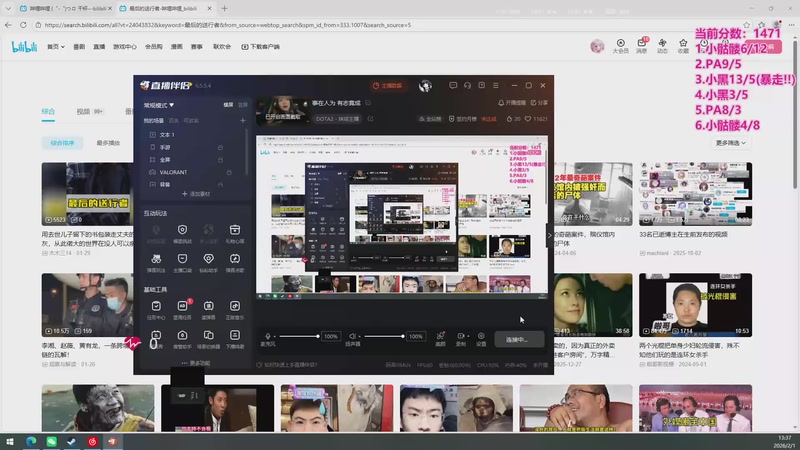
Task: Open the speaker device dropdown arrow
Action: tap(359, 337)
